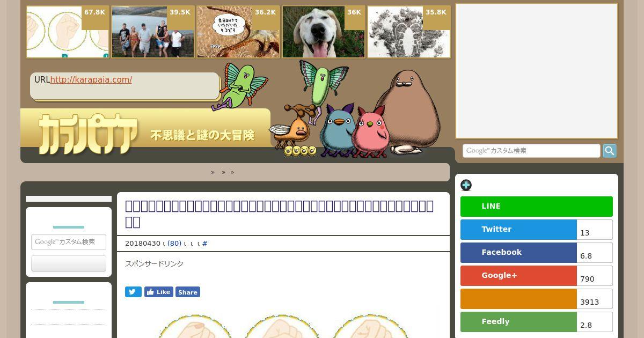Image resolution: width=644 pixels, height=338 pixels.
Task: Open the 35.8K ash print thumbnail
Action: pos(409,32)
